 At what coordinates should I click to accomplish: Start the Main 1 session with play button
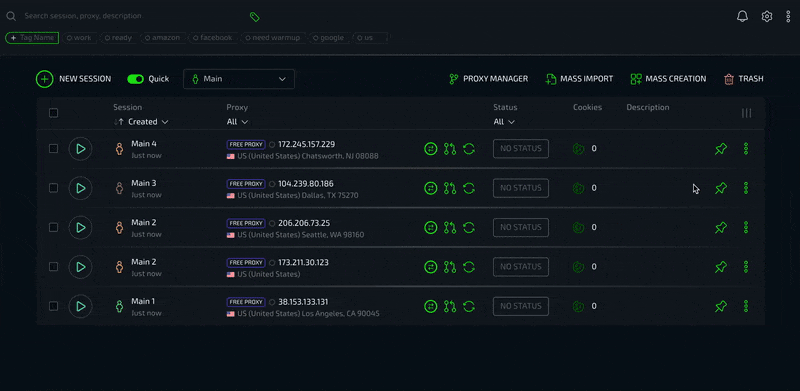80,306
